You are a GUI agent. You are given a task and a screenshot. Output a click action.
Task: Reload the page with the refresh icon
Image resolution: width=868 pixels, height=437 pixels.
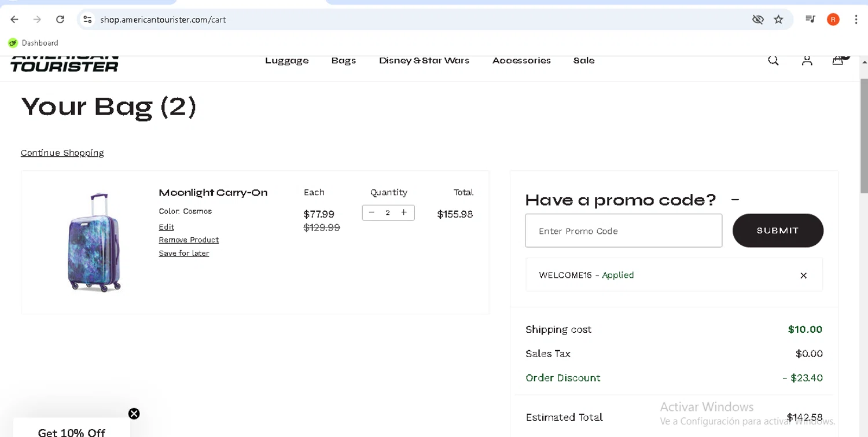[x=60, y=20]
